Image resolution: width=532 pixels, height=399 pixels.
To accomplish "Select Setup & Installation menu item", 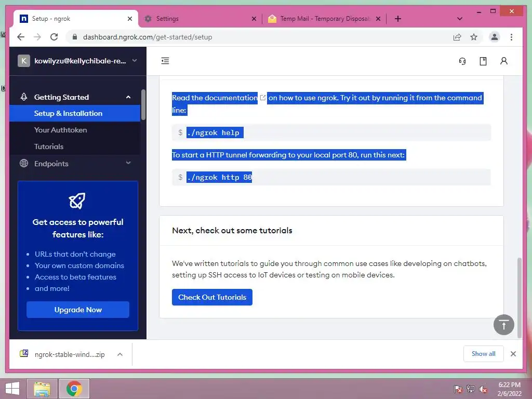I will [75, 113].
